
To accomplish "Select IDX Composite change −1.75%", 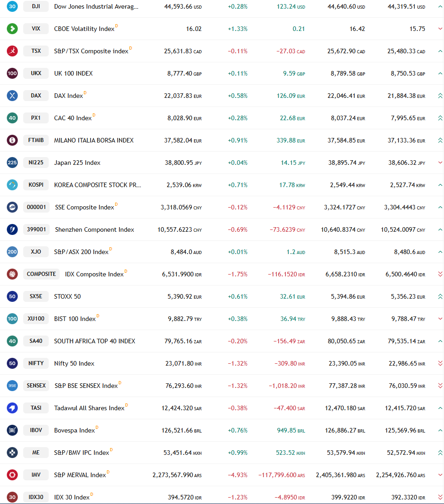I will pos(238,274).
